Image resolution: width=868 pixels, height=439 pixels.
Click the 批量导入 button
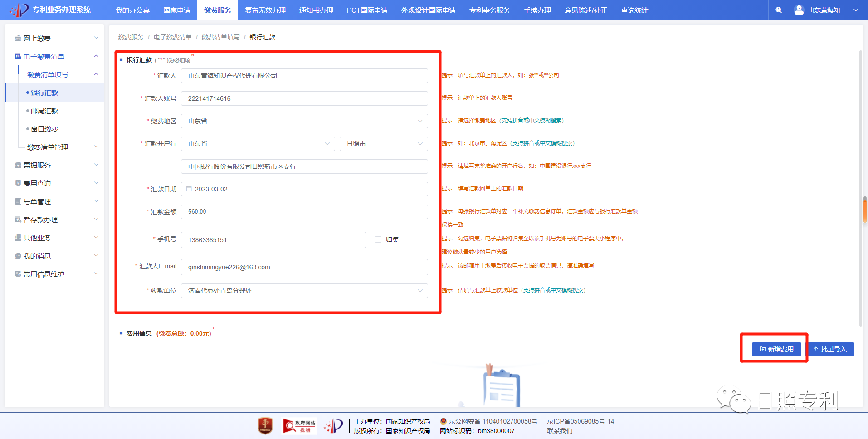point(830,349)
